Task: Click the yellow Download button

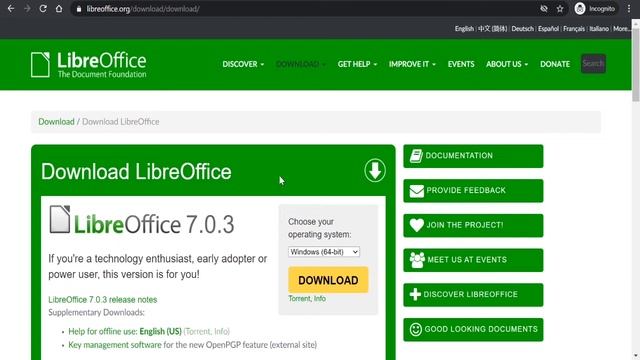Action: (x=328, y=280)
